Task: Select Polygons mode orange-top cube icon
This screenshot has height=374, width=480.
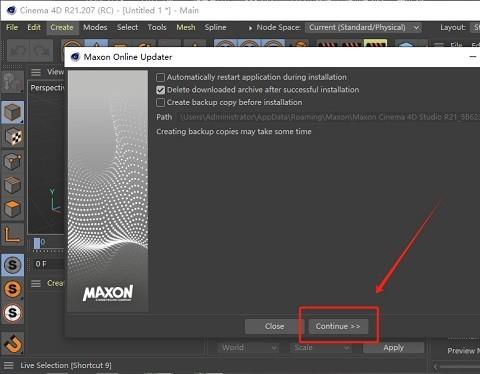Action: click(12, 210)
